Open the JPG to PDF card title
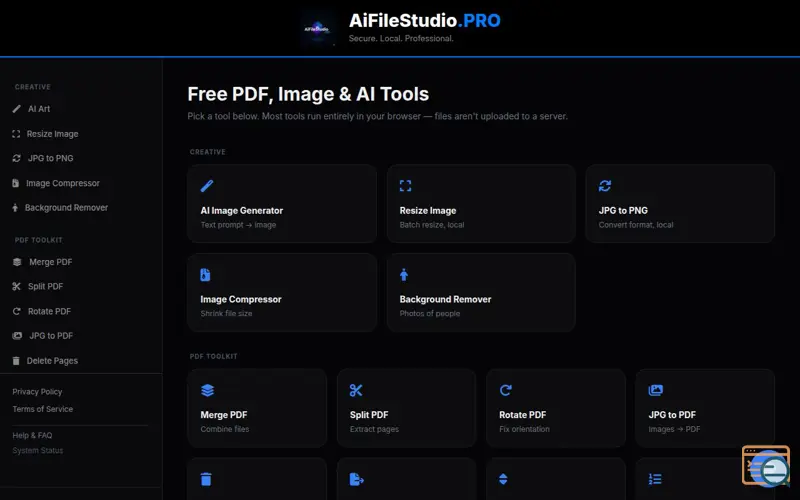The width and height of the screenshot is (800, 500). [x=672, y=415]
